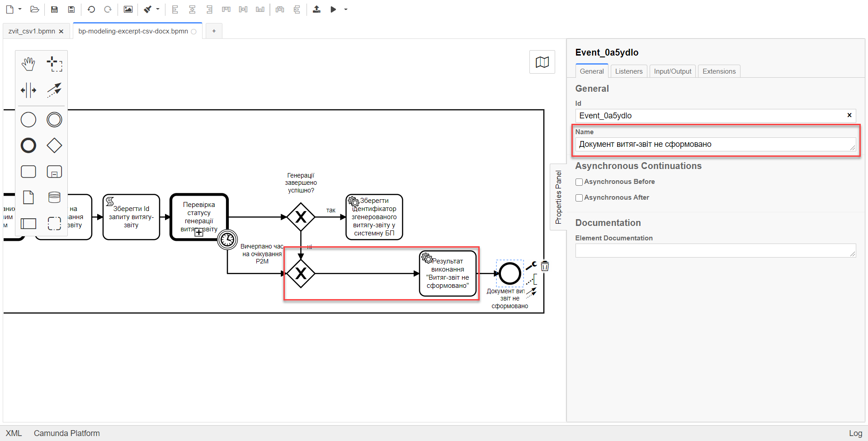Open the Log panel

855,433
